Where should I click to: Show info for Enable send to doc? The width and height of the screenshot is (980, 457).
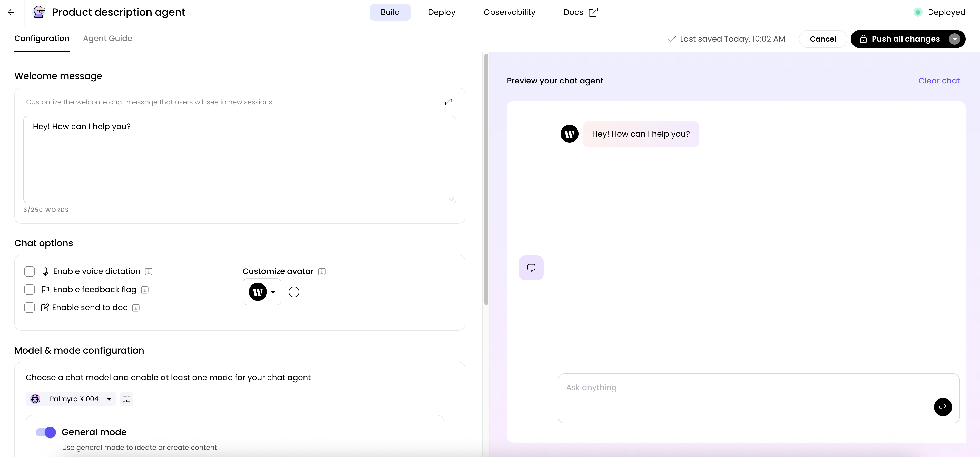(x=136, y=308)
